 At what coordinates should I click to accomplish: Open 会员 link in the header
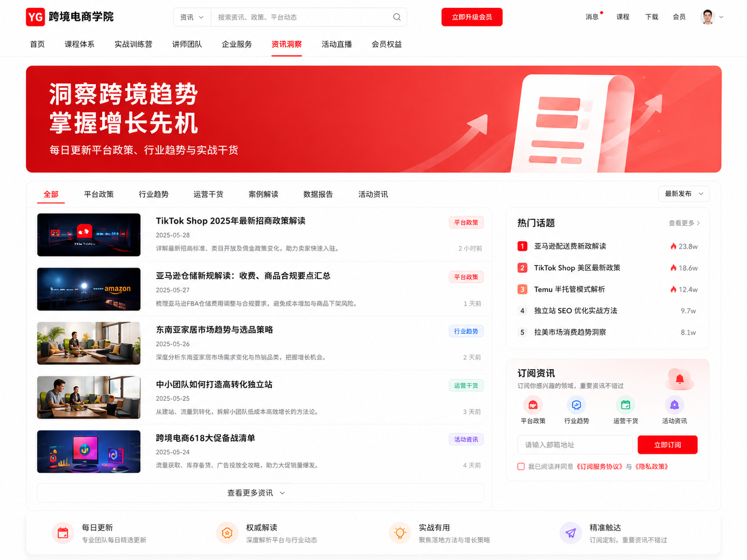point(679,17)
